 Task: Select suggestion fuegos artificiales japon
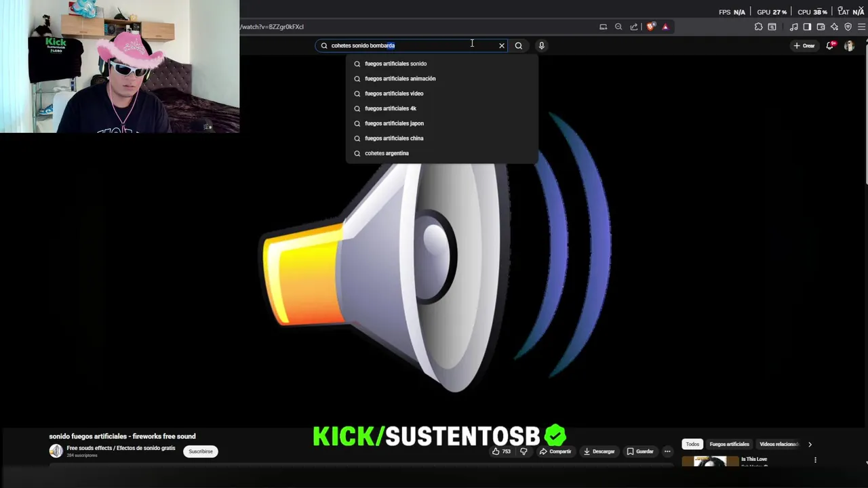click(x=442, y=123)
